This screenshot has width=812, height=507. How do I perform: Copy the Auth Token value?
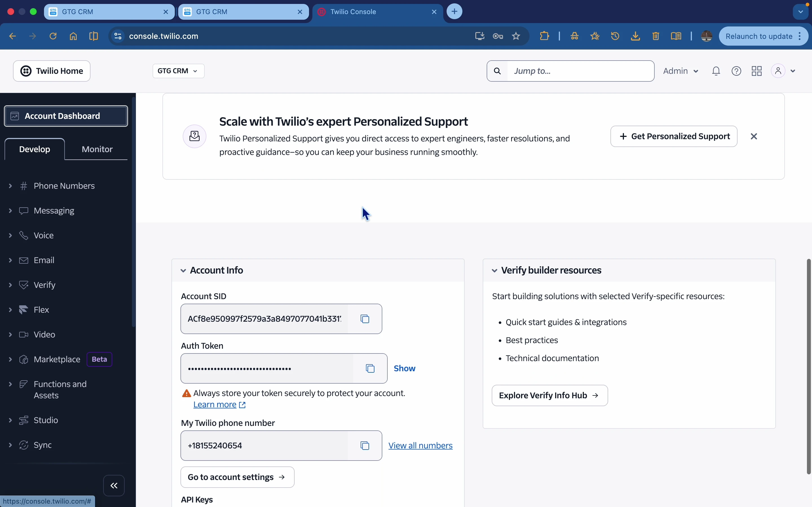tap(370, 368)
